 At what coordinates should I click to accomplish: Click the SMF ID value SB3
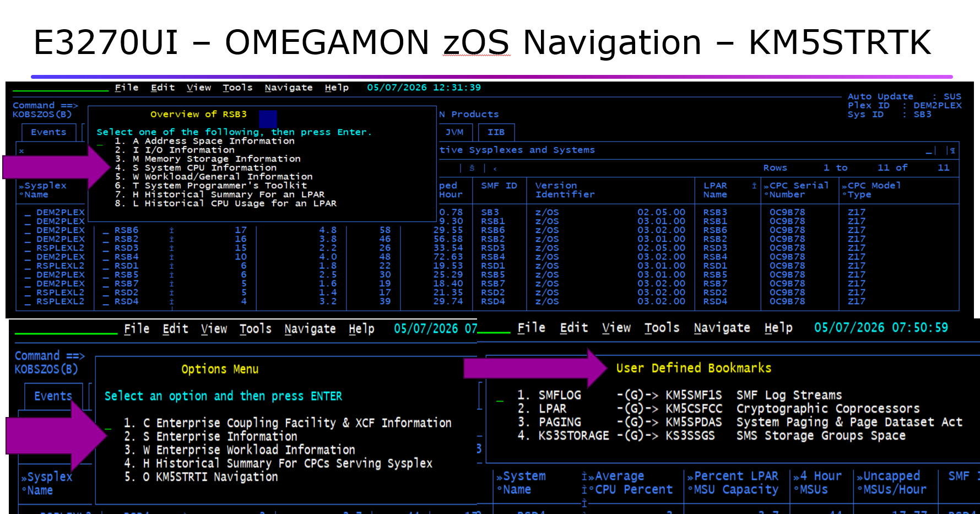[x=490, y=212]
